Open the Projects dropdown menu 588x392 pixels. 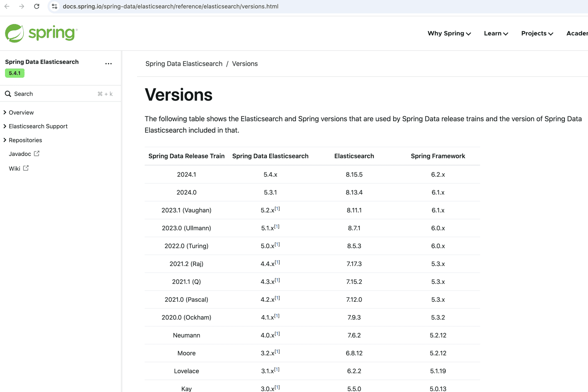(537, 33)
